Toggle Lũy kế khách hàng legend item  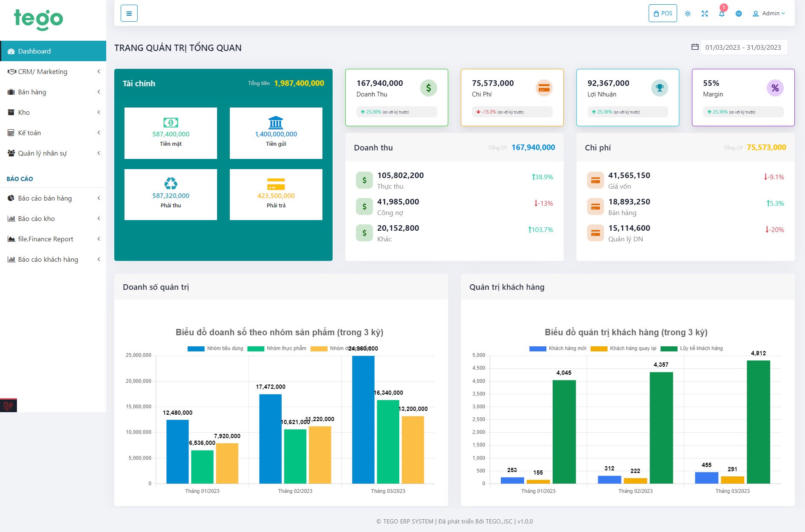(692, 348)
